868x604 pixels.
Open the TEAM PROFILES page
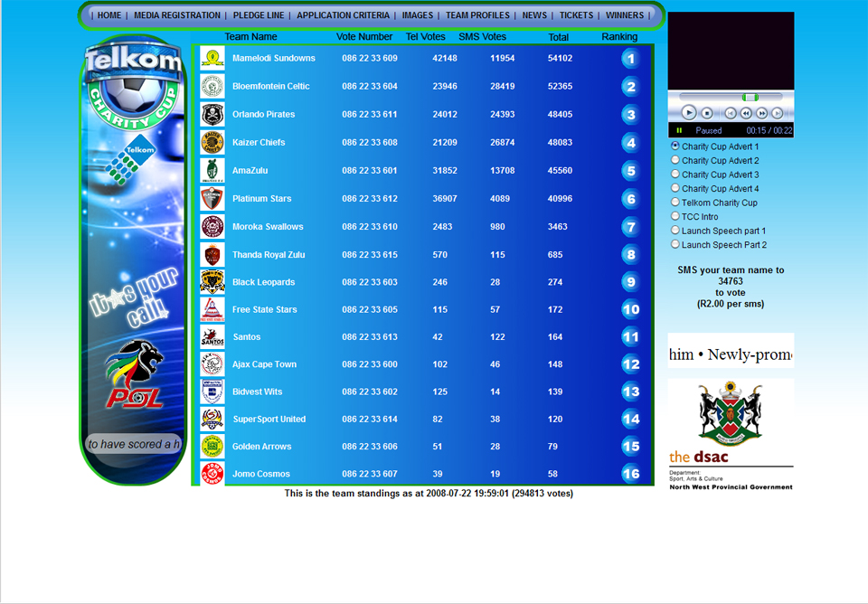tap(477, 15)
